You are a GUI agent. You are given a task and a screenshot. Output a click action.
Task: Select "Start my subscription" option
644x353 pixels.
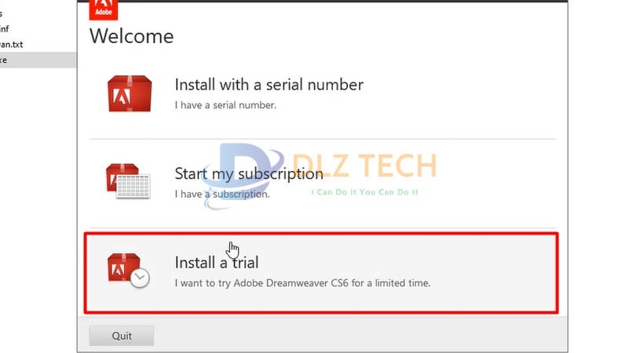pyautogui.click(x=248, y=173)
